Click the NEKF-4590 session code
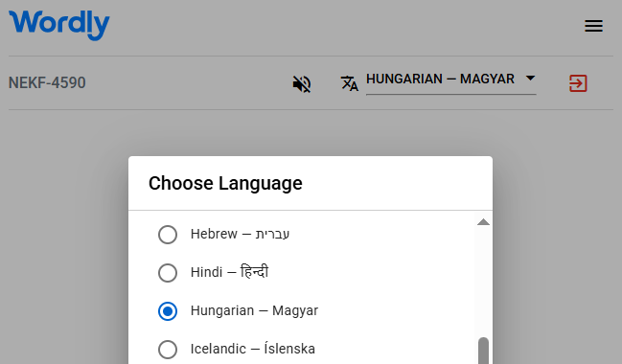 click(x=47, y=83)
